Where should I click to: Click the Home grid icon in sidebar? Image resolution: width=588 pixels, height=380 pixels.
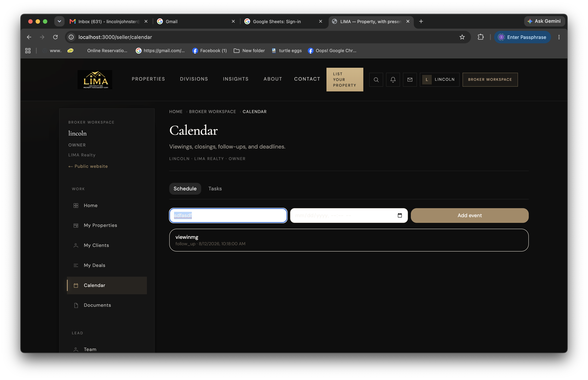(x=76, y=206)
